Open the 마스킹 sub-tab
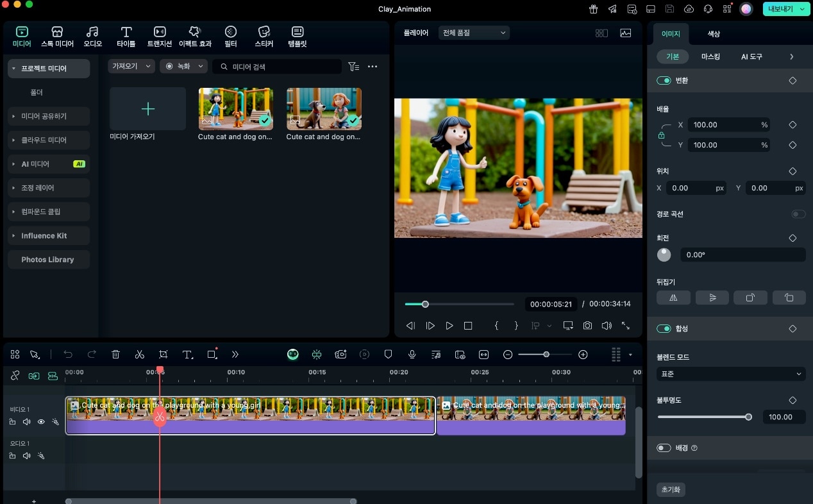This screenshot has height=504, width=813. pos(710,57)
